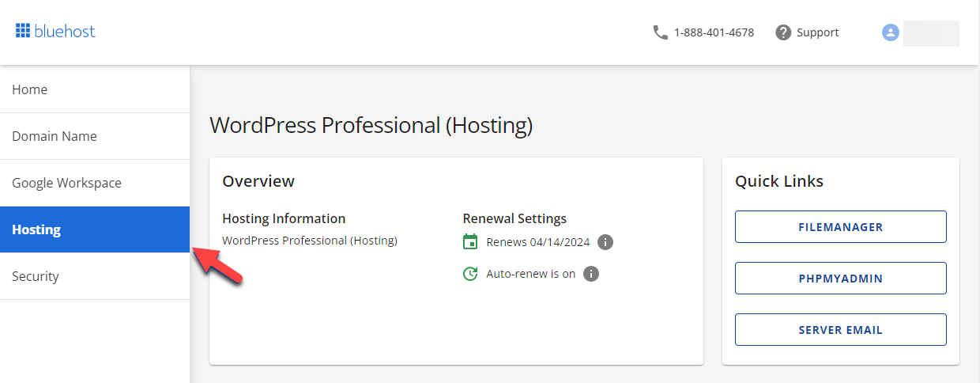Select Google Workspace in sidebar

(x=67, y=183)
